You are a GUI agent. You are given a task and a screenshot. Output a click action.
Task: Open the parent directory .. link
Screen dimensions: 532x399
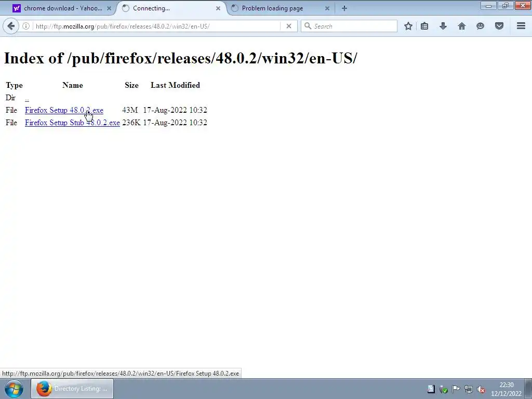click(27, 98)
